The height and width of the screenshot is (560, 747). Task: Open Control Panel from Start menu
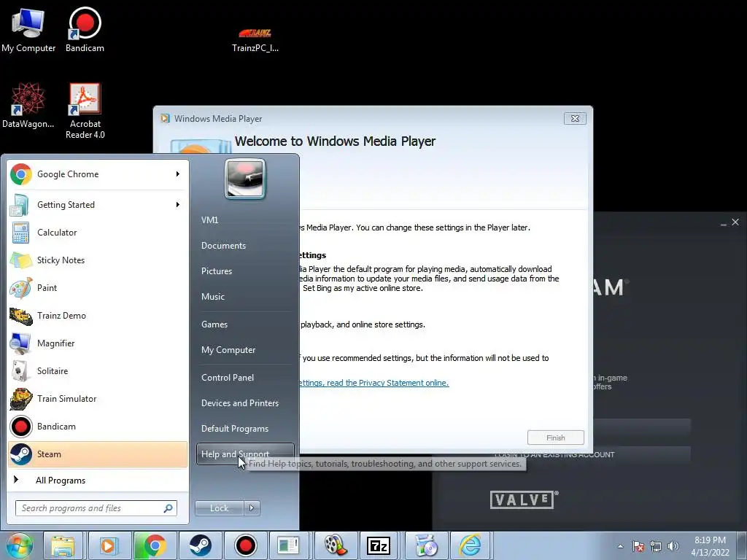[x=245, y=378]
